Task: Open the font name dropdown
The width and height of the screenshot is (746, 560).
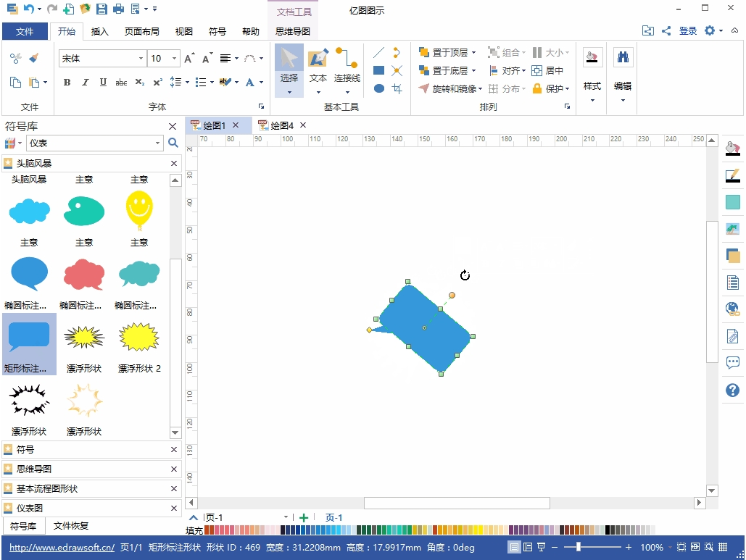Action: (141, 59)
